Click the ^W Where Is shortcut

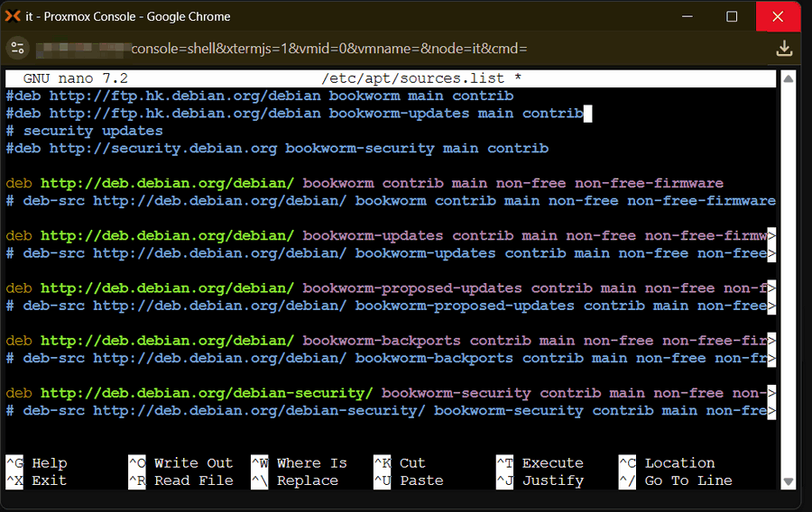(299, 463)
